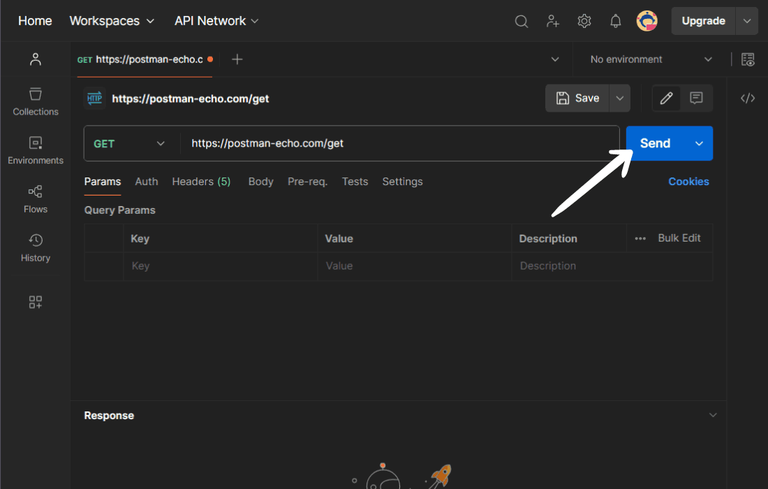
Task: Open Collections in the sidebar
Action: [x=35, y=101]
